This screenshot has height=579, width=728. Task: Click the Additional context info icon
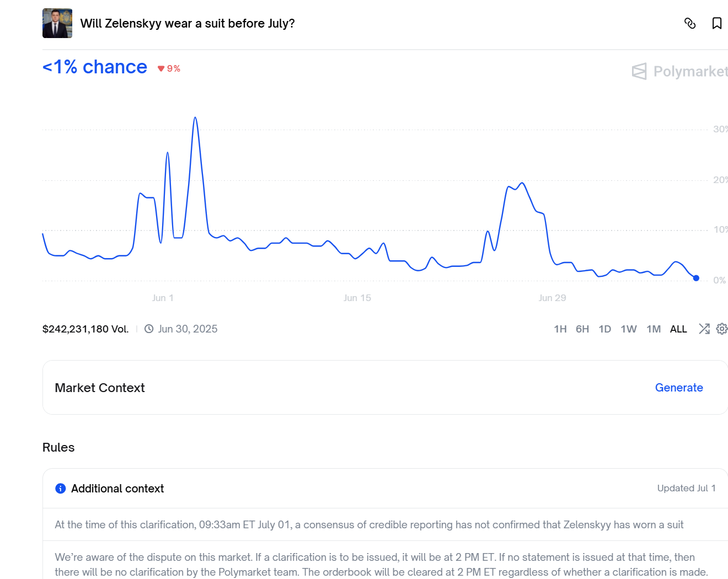pyautogui.click(x=61, y=489)
